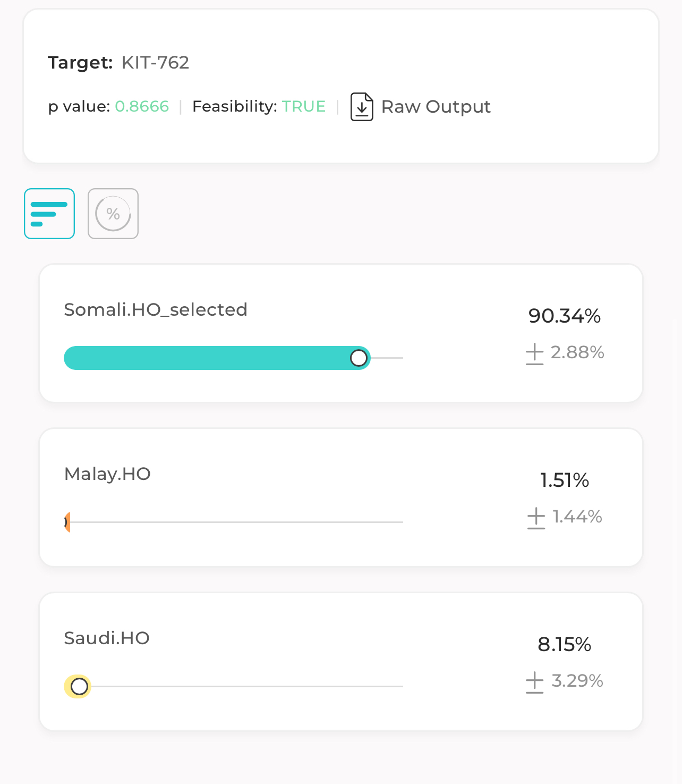The image size is (682, 784).
Task: Select the 1.51% percentage value
Action: (x=565, y=480)
